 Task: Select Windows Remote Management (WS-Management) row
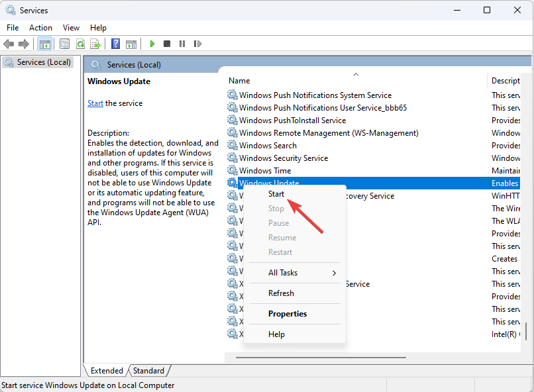coord(329,132)
